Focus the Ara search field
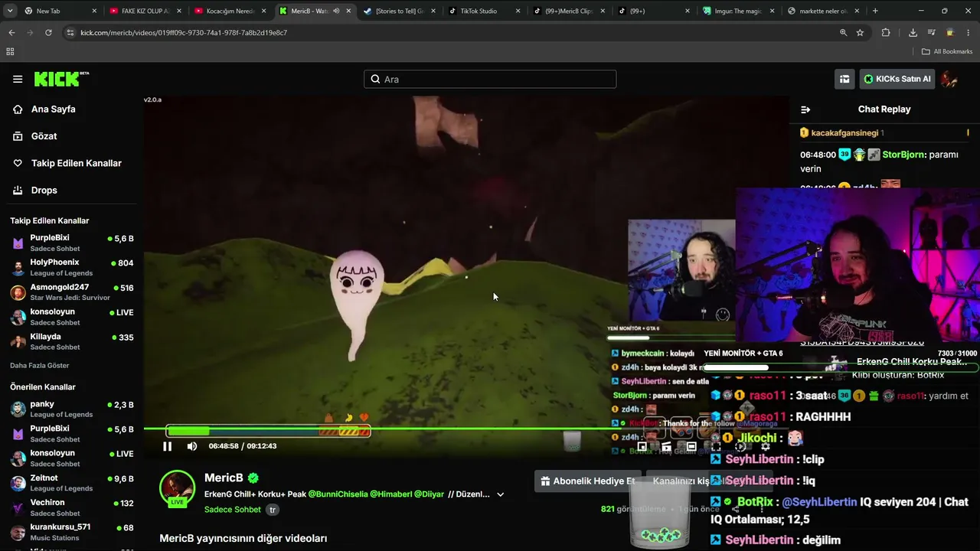 (490, 79)
